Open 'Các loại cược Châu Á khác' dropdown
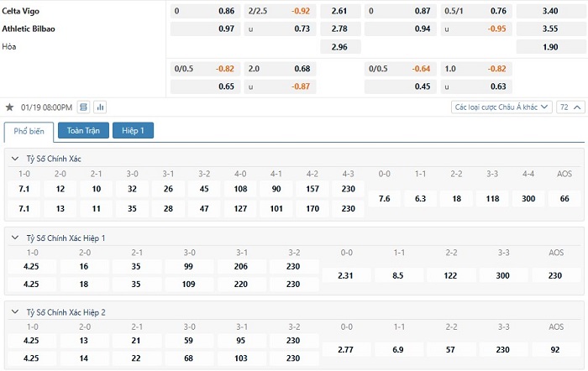Screen dimensions: 588x371 (501, 107)
